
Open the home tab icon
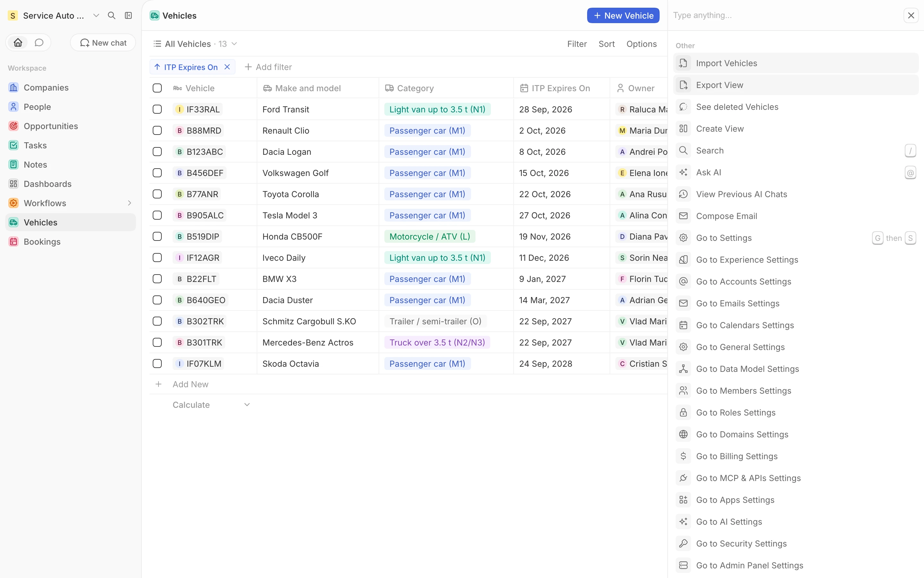18,42
